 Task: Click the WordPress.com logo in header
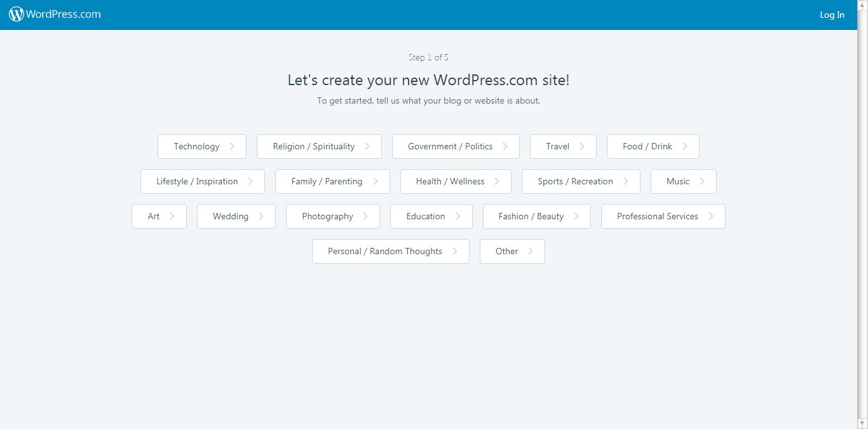pos(55,14)
